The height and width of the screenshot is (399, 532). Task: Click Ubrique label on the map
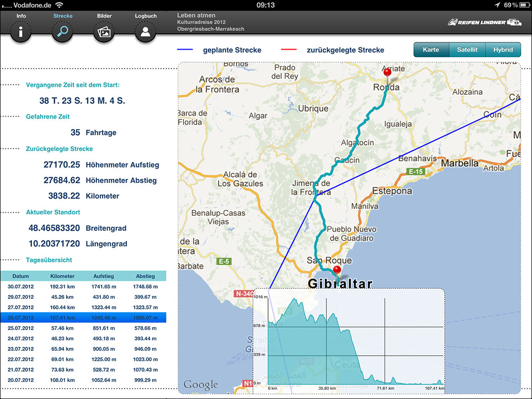(313, 108)
